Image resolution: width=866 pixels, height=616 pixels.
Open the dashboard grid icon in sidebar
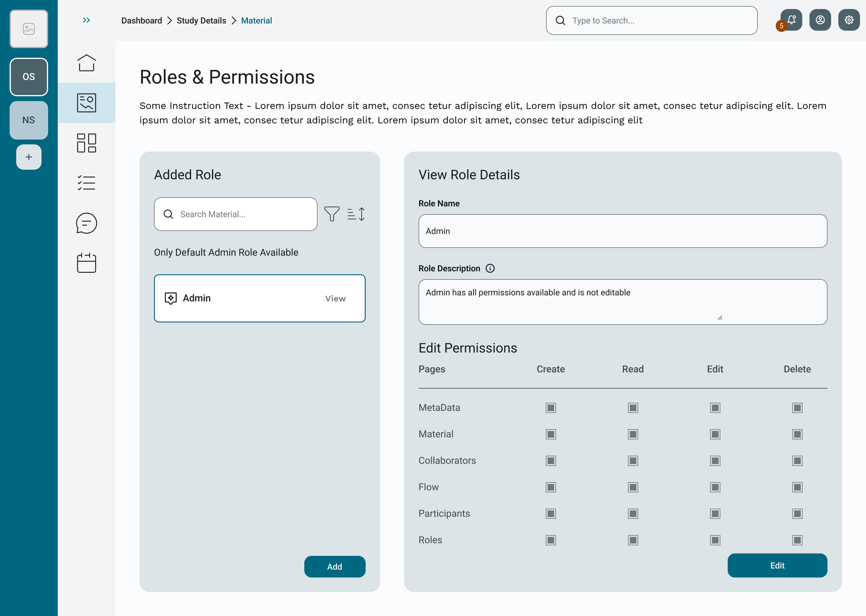tap(86, 143)
